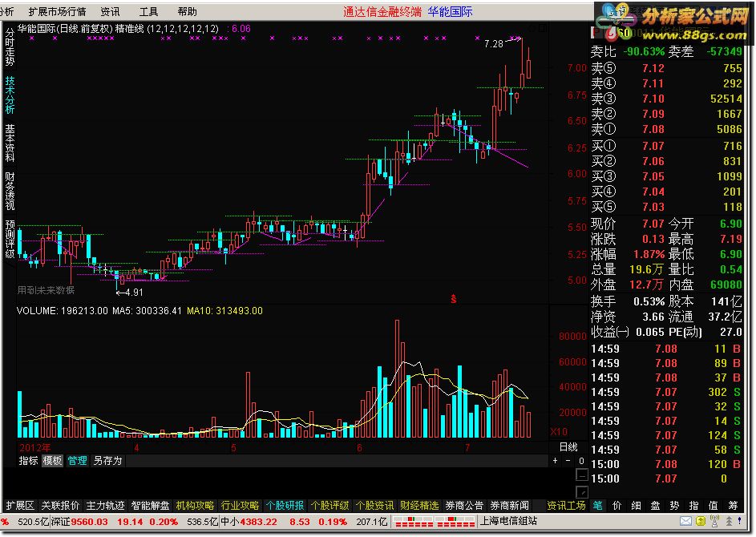756x537 pixels.
Task: Click the antenna connection icon in status bar
Action: pos(715,521)
